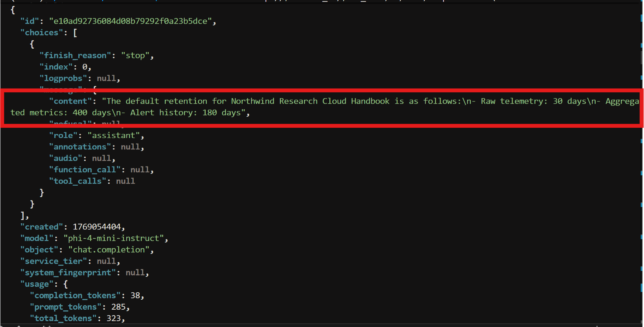This screenshot has height=327, width=644.
Task: Place cursor on the "finish_reason" key
Action: [75, 56]
